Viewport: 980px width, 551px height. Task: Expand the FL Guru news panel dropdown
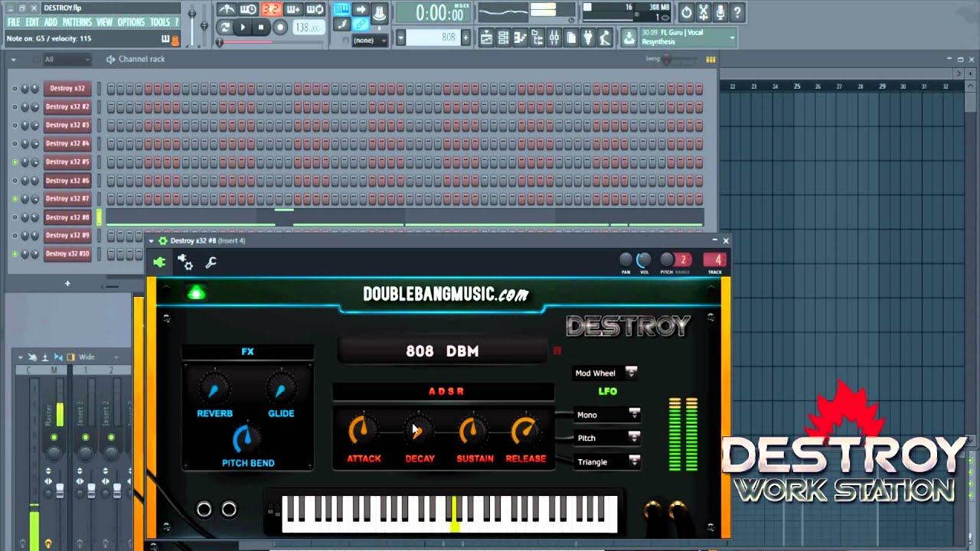point(733,37)
